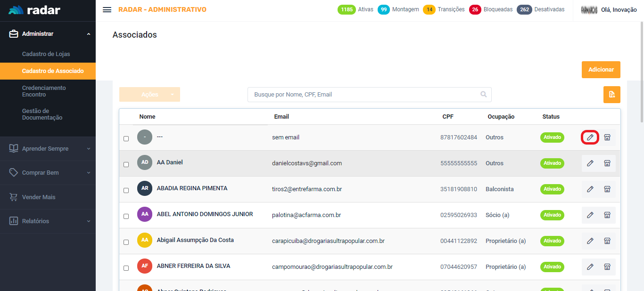
Task: Click the Bloqueadas count badge 26
Action: click(x=475, y=9)
